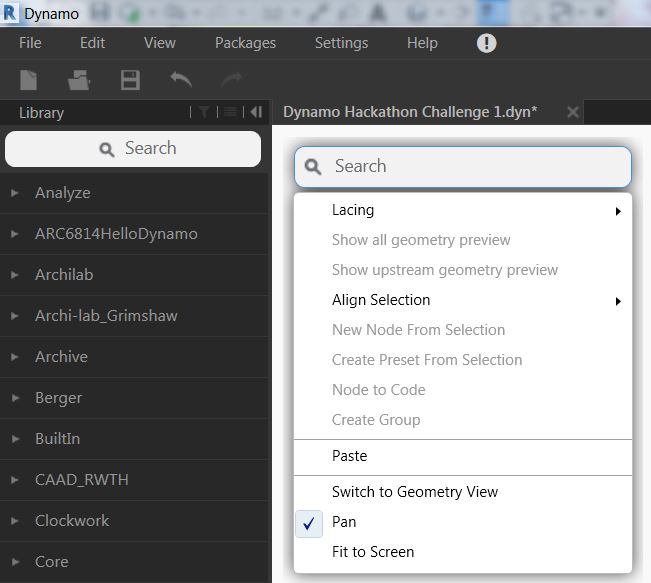This screenshot has width=651, height=583.
Task: Expand the BuiltIn library category
Action: [135, 439]
